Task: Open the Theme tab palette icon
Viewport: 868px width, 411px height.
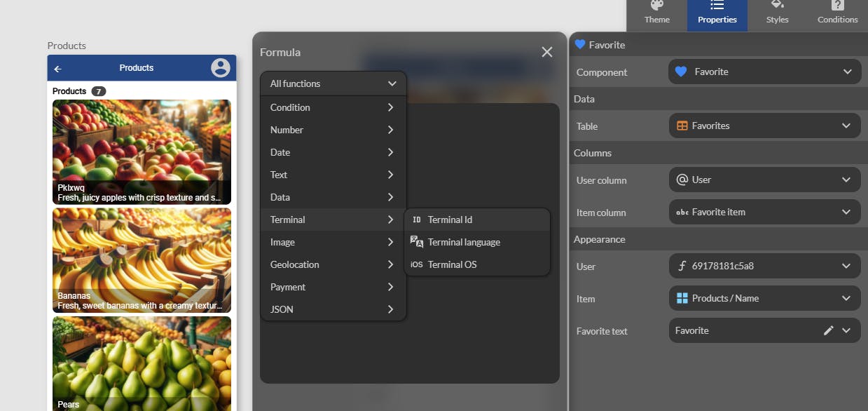Action: (657, 4)
